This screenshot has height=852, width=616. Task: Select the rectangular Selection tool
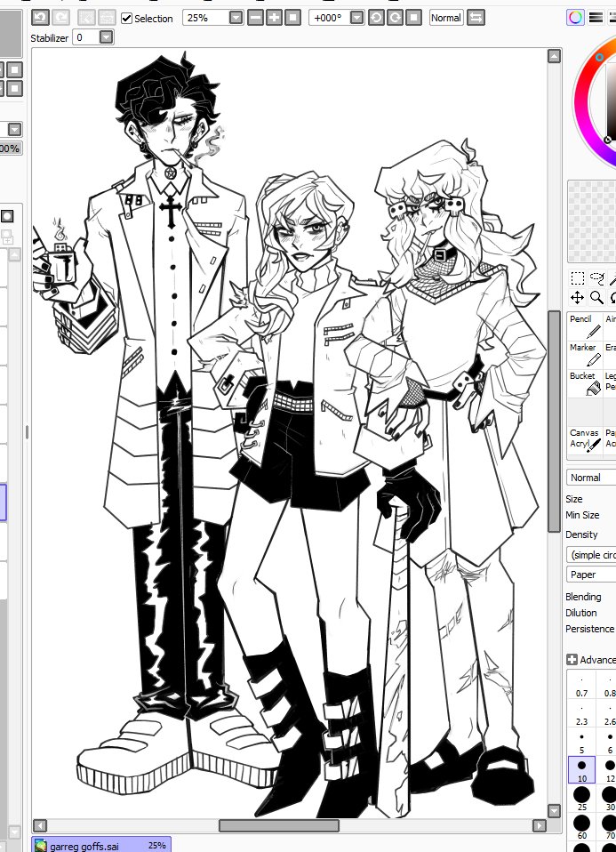[578, 278]
